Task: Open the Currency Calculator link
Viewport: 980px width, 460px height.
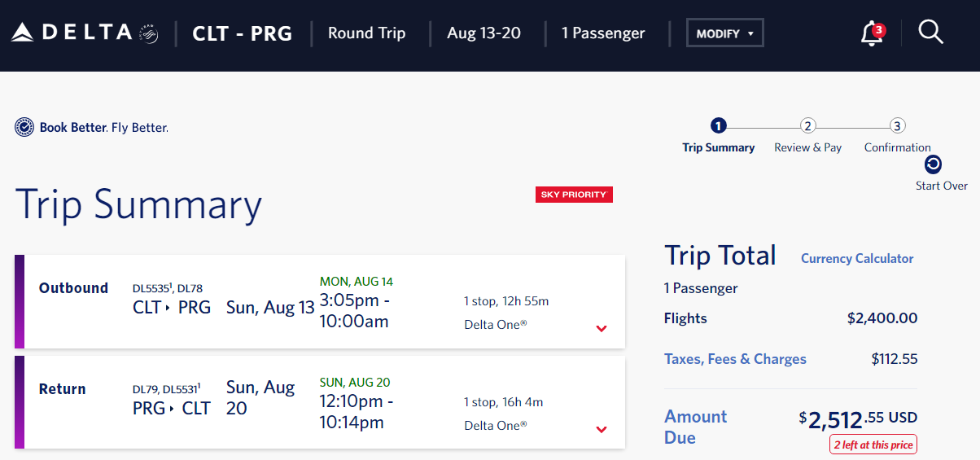Action: [857, 258]
